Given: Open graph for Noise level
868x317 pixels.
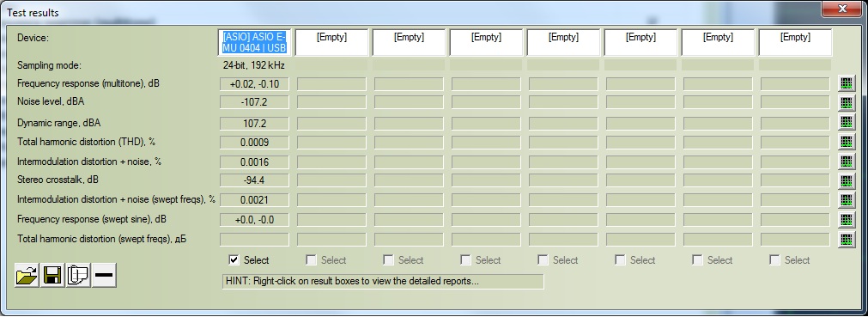Looking at the screenshot, I should (847, 102).
